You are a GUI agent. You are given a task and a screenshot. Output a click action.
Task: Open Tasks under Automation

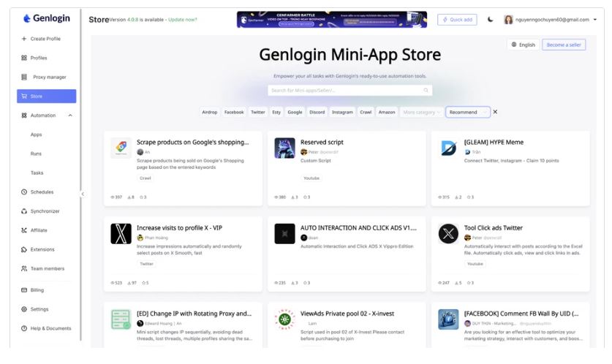tap(37, 172)
